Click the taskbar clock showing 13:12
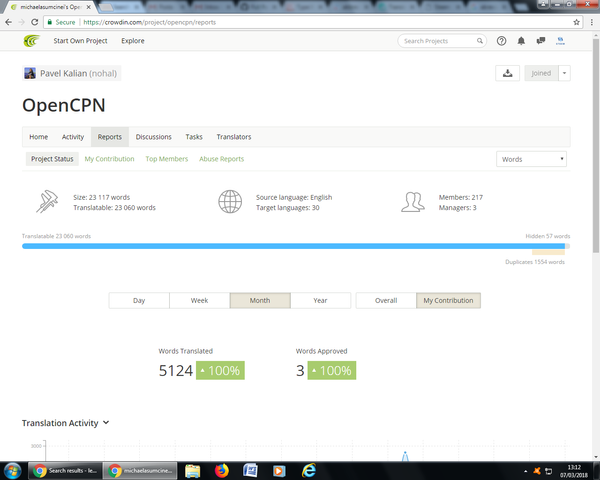600x480 pixels. tap(574, 471)
